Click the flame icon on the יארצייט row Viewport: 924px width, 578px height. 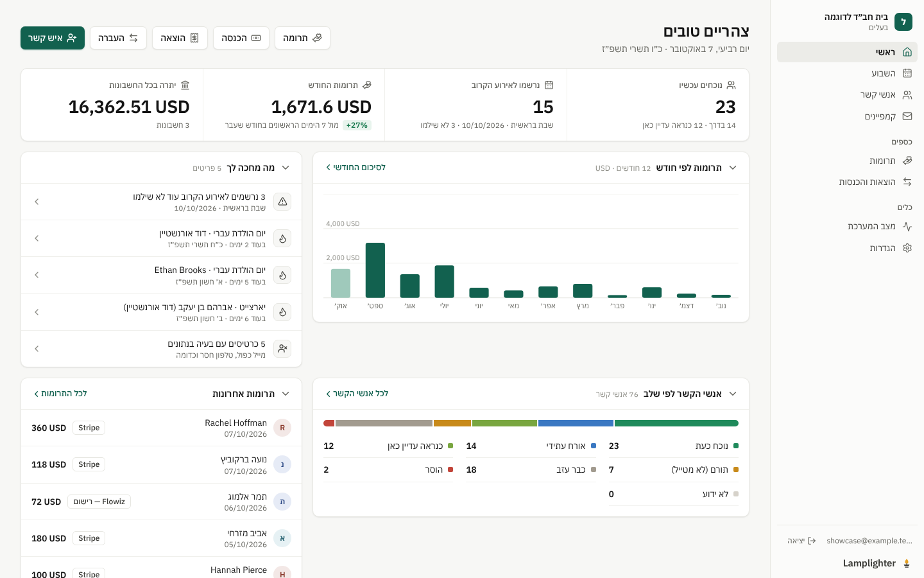click(x=282, y=312)
